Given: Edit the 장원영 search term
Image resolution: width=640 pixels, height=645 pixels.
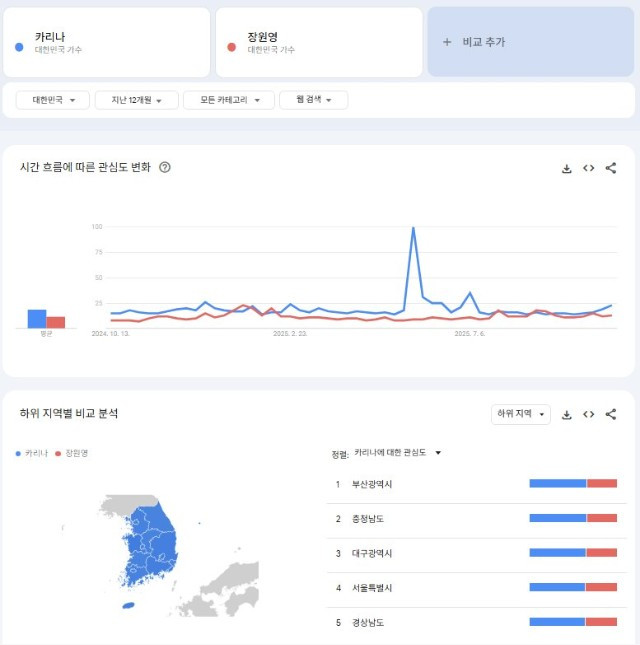Looking at the screenshot, I should pyautogui.click(x=262, y=37).
